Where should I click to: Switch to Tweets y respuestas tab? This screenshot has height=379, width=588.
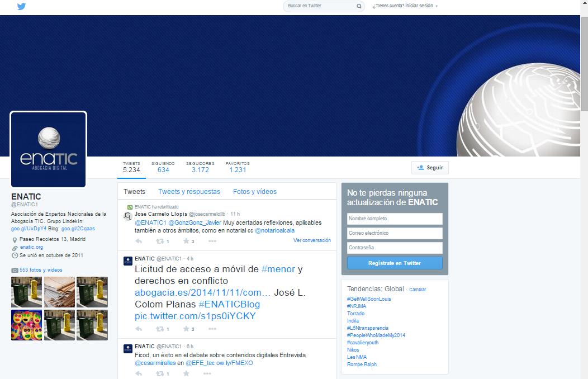(x=189, y=192)
